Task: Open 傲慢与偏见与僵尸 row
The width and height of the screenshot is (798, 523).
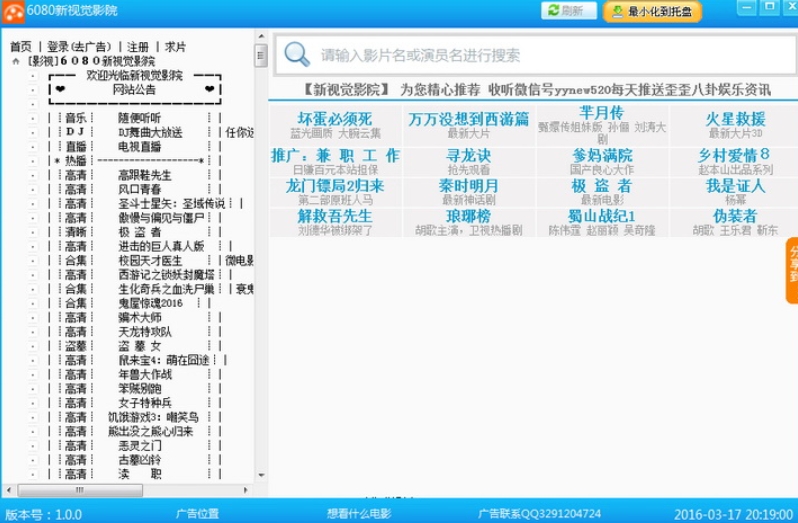Action: (x=161, y=218)
